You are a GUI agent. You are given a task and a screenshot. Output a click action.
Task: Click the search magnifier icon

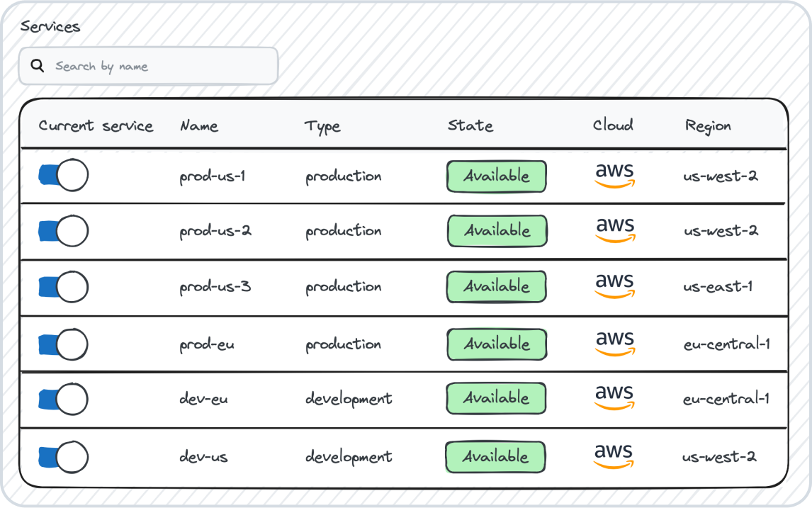[x=38, y=66]
